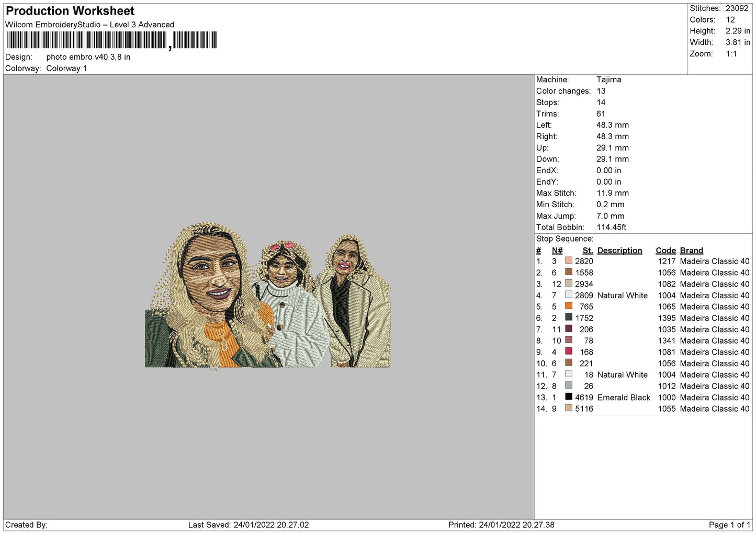Screen dimensions: 756x534
Task: Click the Min Stitch value 0.2 mm
Action: [x=611, y=204]
